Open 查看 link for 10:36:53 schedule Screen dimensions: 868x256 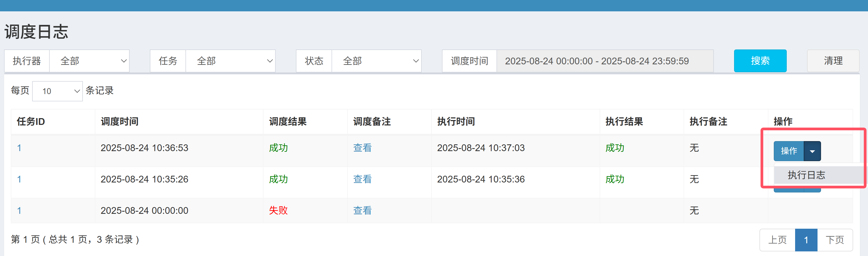[x=362, y=148]
